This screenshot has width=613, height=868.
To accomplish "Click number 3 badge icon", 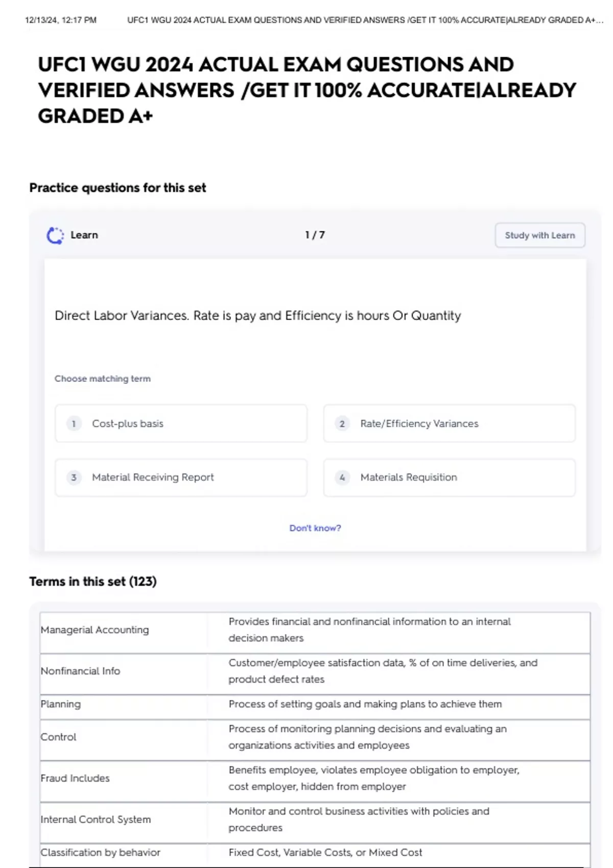I will click(74, 477).
